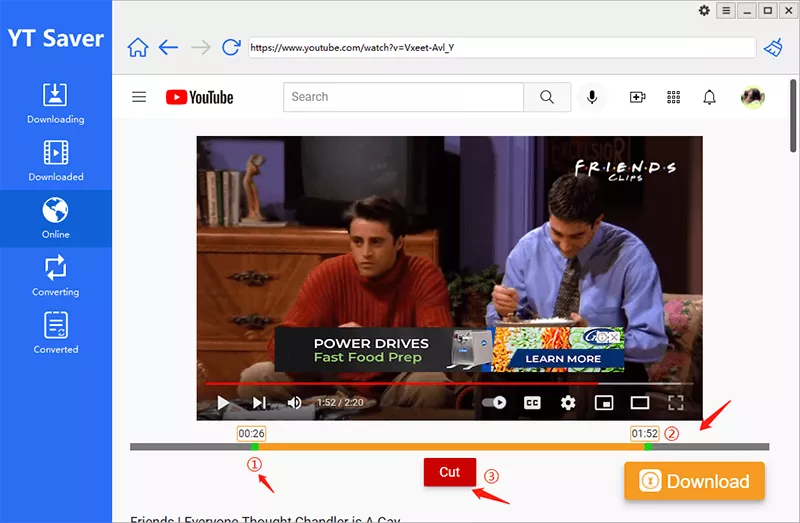Click the YouTube Search box
The width and height of the screenshot is (800, 523).
(x=403, y=97)
